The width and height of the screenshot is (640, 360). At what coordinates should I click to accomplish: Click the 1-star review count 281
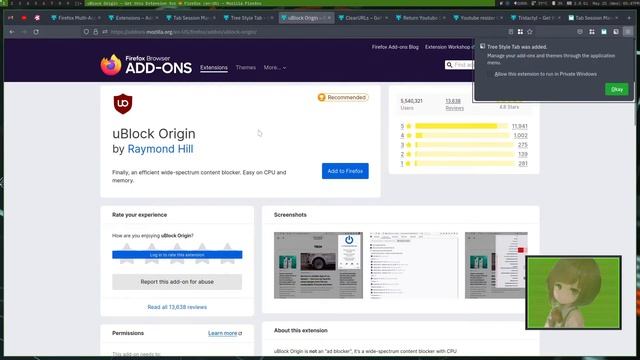(522, 164)
